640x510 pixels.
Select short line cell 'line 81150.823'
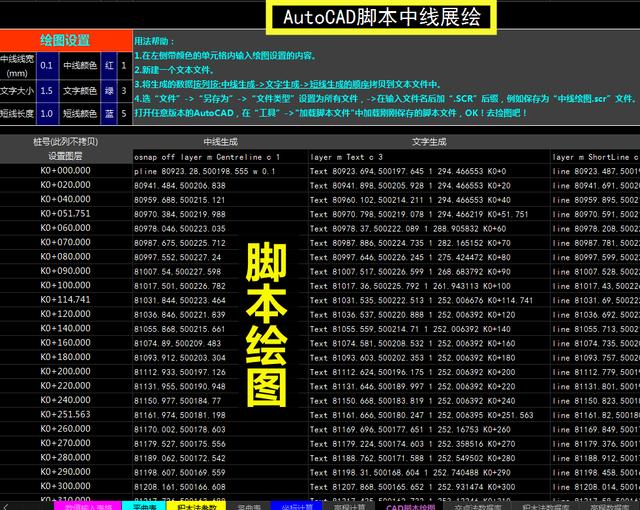pos(595,401)
